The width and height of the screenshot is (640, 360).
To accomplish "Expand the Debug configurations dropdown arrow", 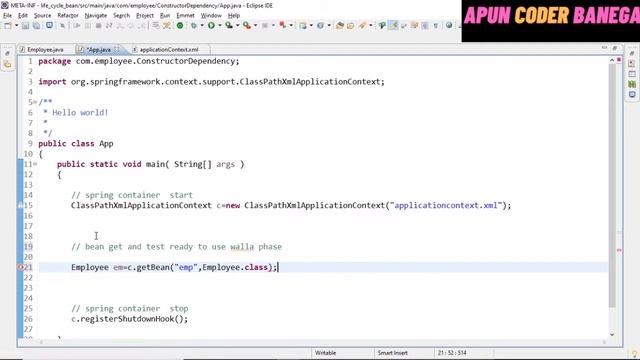I will point(202,25).
